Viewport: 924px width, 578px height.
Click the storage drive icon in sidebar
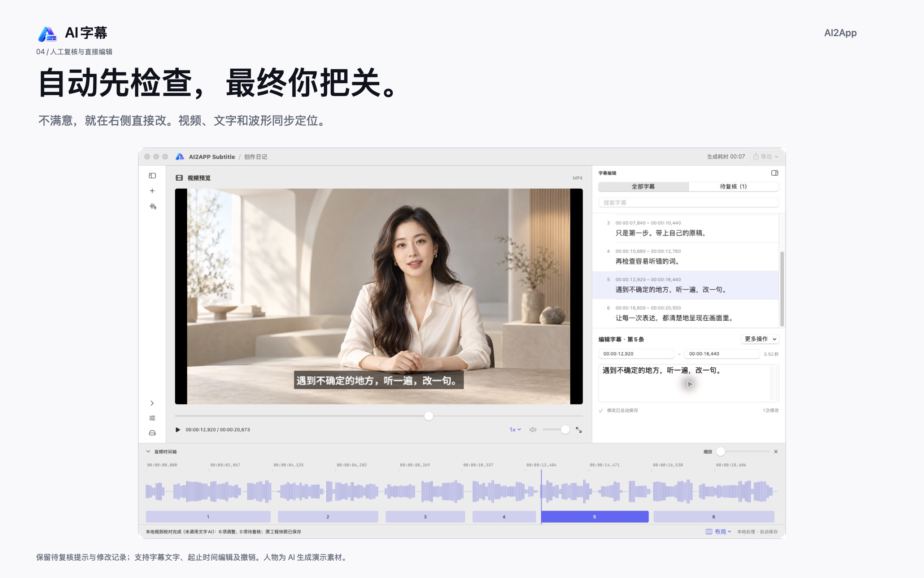152,433
